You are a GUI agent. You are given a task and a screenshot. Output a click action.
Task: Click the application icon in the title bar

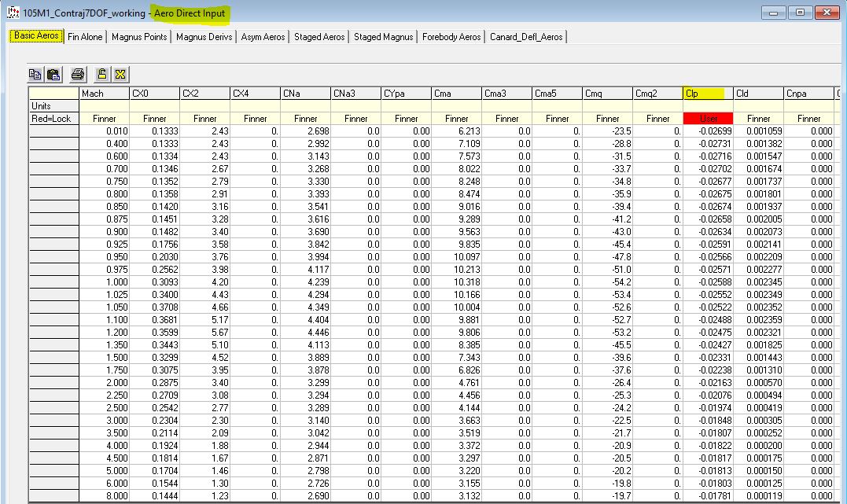pos(13,13)
